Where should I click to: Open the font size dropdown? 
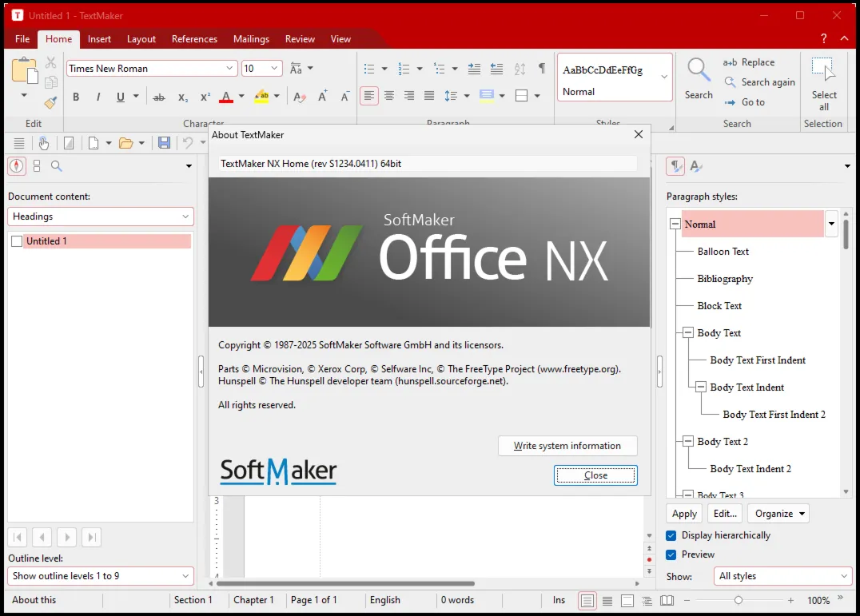point(274,69)
